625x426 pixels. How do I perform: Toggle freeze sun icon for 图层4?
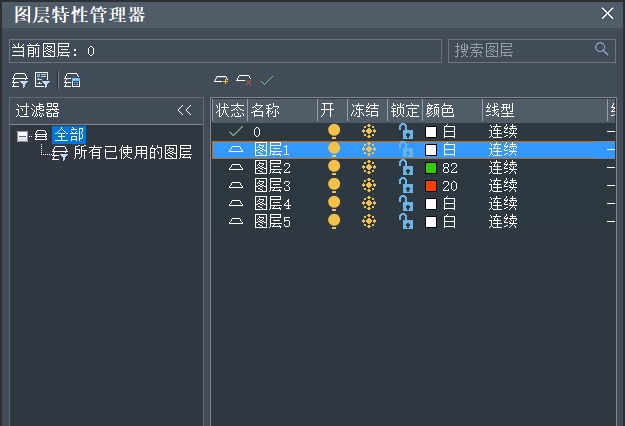368,204
